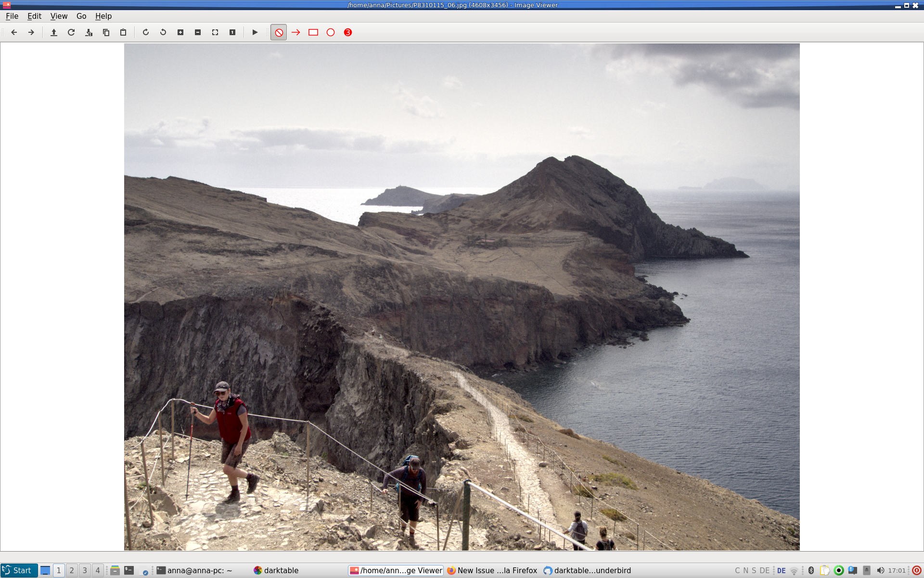The image size is (924, 578).
Task: Open the View menu
Action: coord(59,16)
